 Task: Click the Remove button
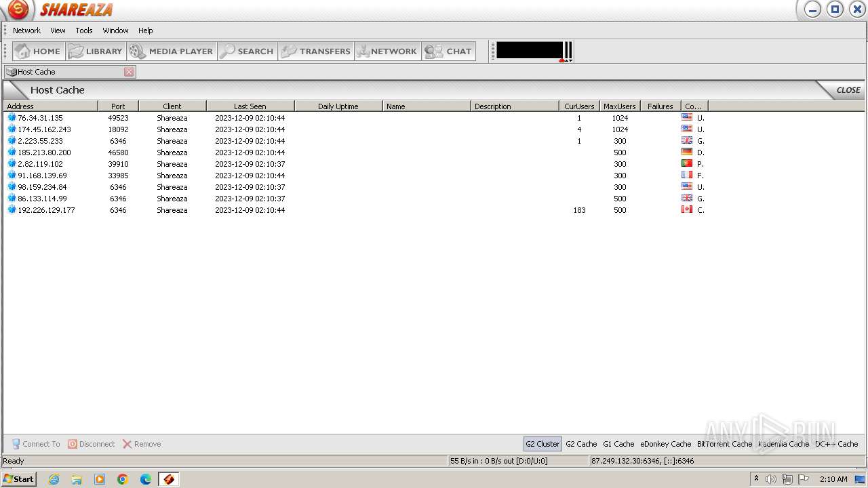tap(142, 444)
